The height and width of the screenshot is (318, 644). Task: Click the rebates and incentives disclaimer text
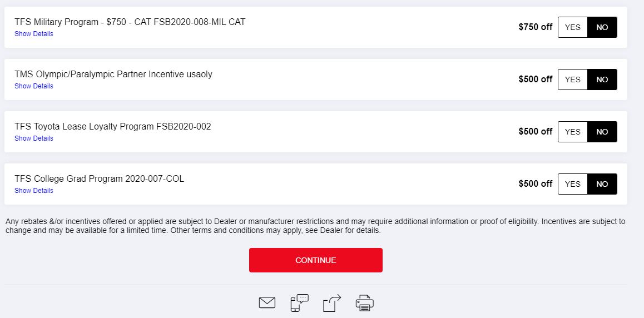[315, 226]
